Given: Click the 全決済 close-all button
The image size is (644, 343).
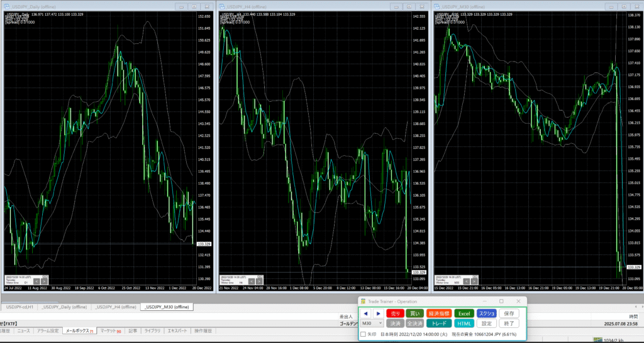Looking at the screenshot, I should [x=415, y=324].
